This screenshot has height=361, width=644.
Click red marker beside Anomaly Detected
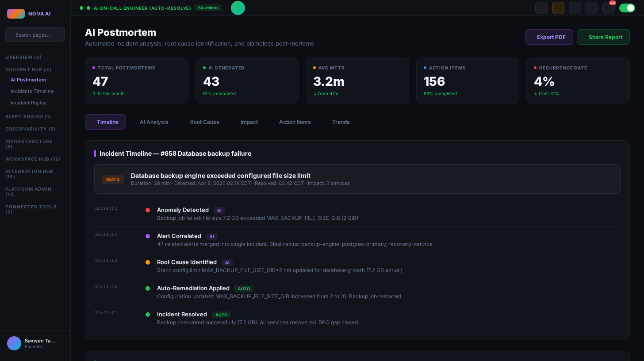[x=148, y=210]
